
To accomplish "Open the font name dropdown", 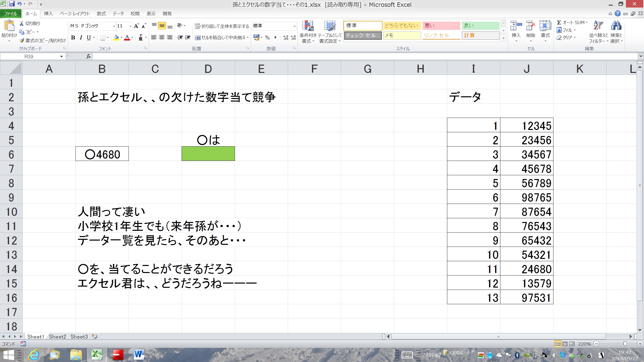I will point(114,26).
